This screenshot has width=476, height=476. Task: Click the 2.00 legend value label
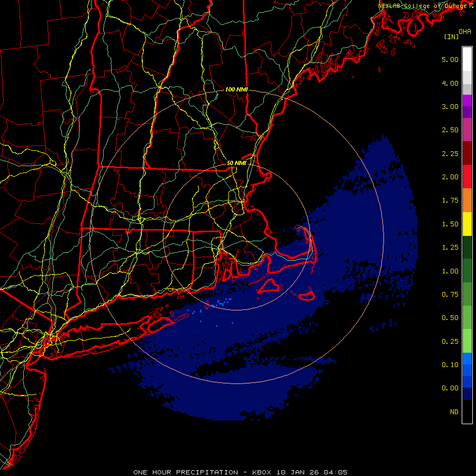click(x=450, y=177)
